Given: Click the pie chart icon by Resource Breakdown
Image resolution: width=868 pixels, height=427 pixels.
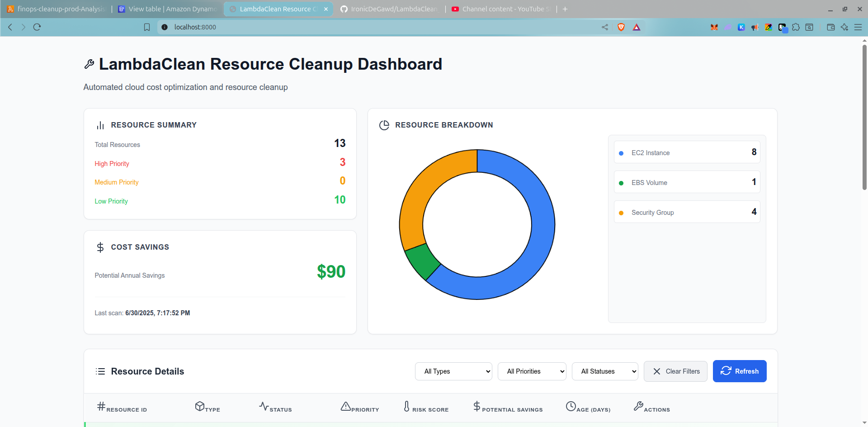Looking at the screenshot, I should [x=384, y=125].
